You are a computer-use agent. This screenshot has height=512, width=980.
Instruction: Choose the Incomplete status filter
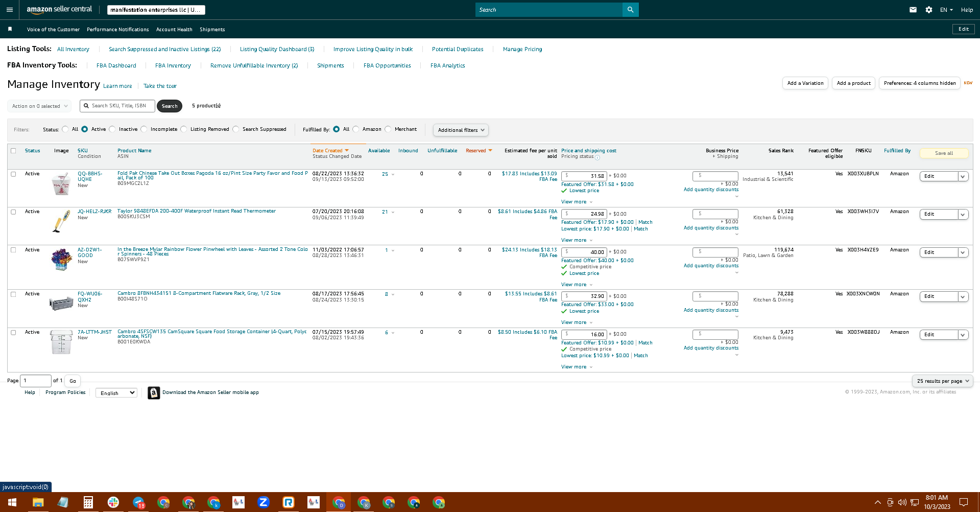(x=144, y=129)
